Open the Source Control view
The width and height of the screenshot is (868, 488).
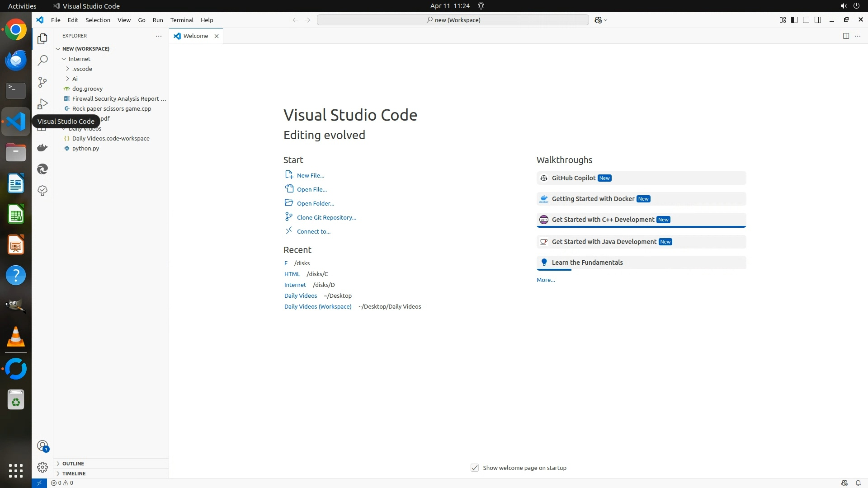42,82
